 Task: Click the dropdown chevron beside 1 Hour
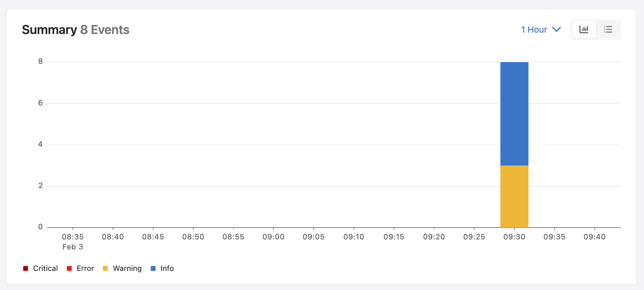[x=557, y=29]
